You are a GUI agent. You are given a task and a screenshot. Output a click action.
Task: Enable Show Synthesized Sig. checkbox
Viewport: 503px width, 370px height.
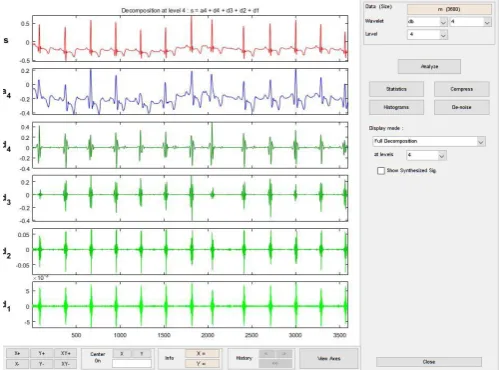pyautogui.click(x=381, y=171)
